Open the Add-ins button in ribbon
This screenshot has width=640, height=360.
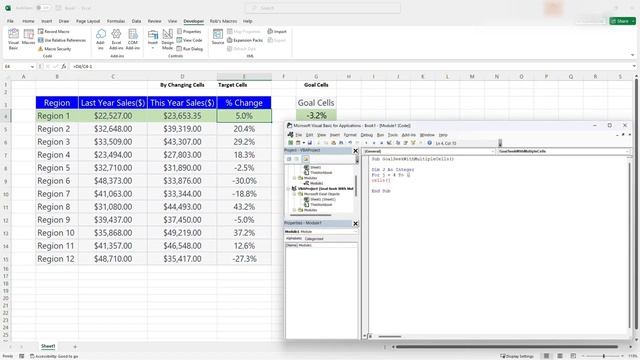click(100, 39)
